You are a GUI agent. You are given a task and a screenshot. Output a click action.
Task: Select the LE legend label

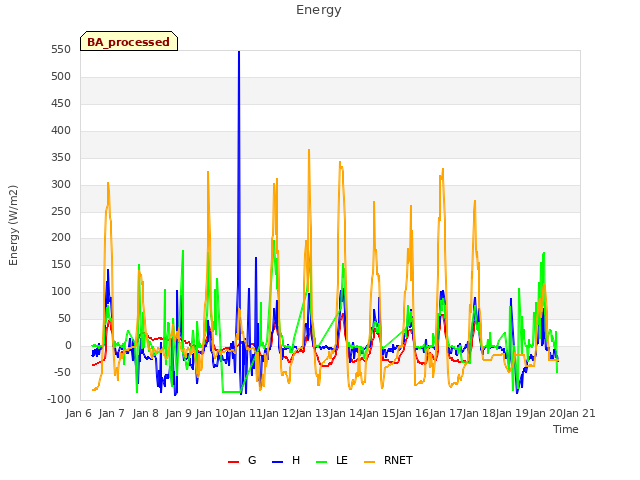point(342,460)
